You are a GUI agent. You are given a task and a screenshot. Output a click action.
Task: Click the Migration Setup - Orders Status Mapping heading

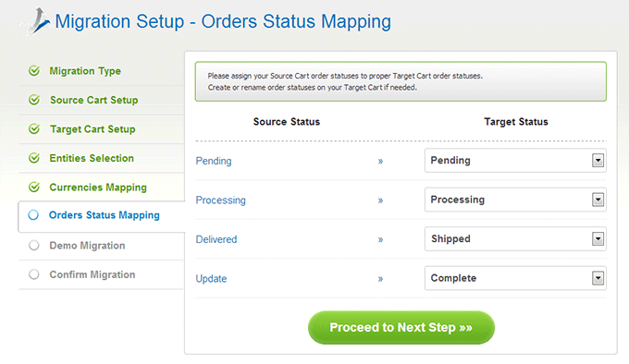click(223, 21)
